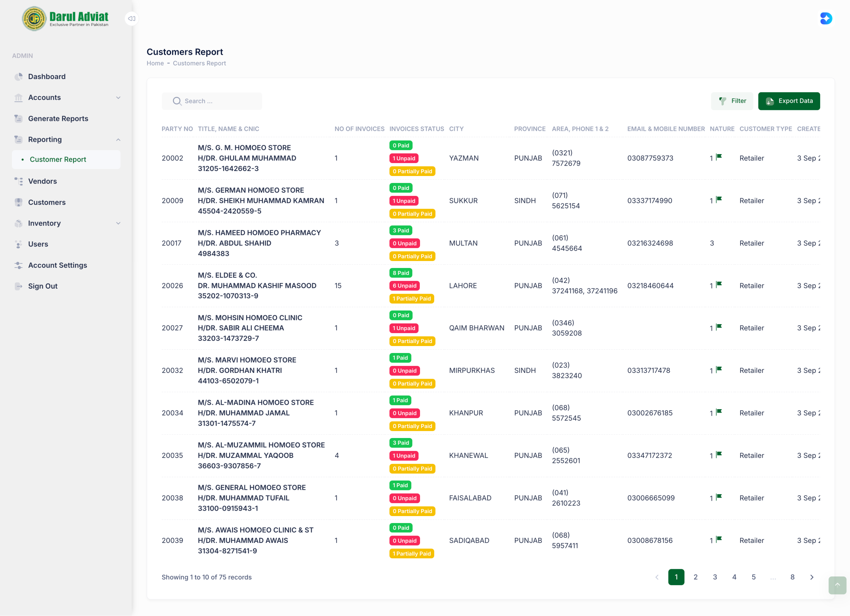
Task: Click '1 Partially Paid' badge for party 20039
Action: [x=411, y=553]
